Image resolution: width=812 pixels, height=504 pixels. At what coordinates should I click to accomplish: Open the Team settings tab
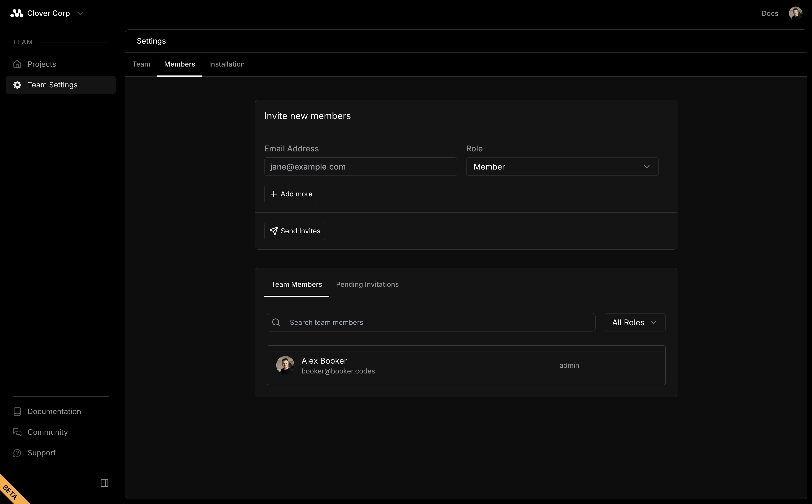(141, 64)
